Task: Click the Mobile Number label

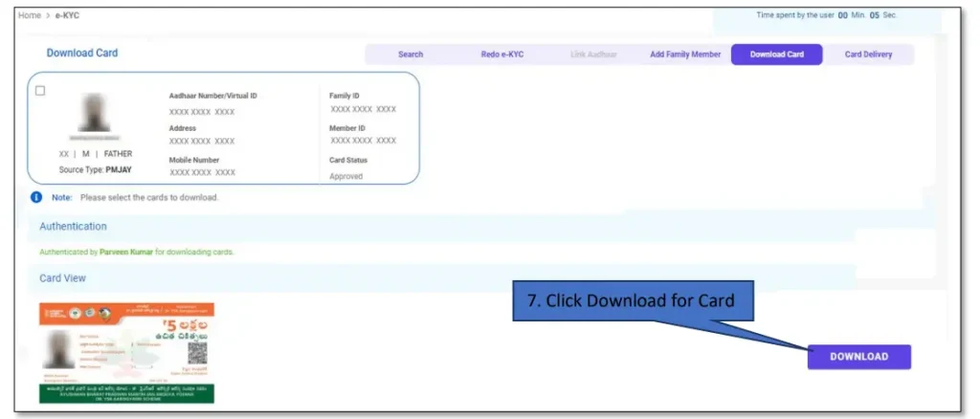Action: 194,160
